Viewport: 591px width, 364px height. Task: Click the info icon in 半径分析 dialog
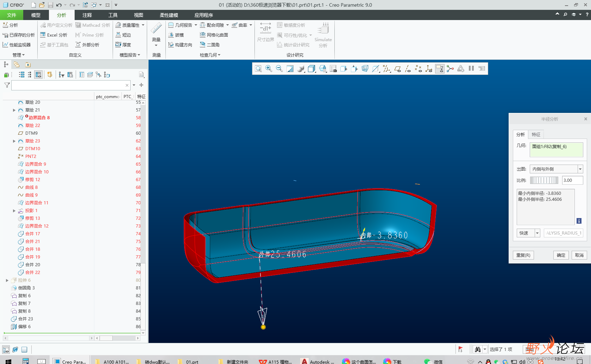tap(579, 221)
